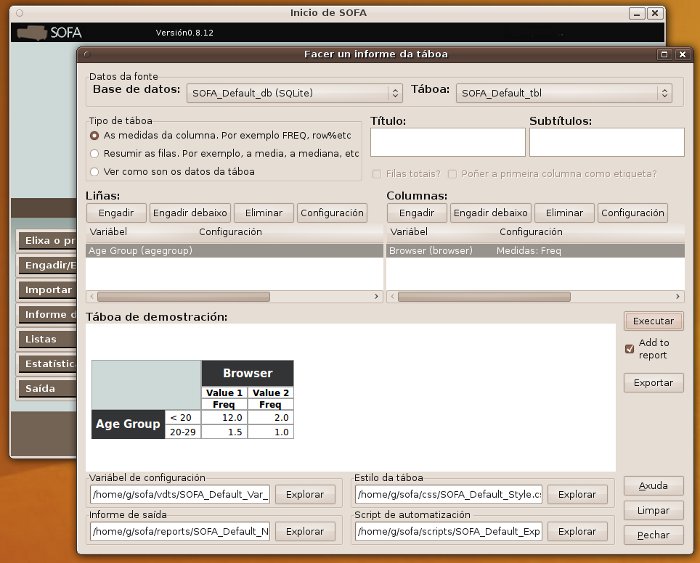Screen dimensions: 700x563
Task: Click the Axuda button
Action: 654,486
